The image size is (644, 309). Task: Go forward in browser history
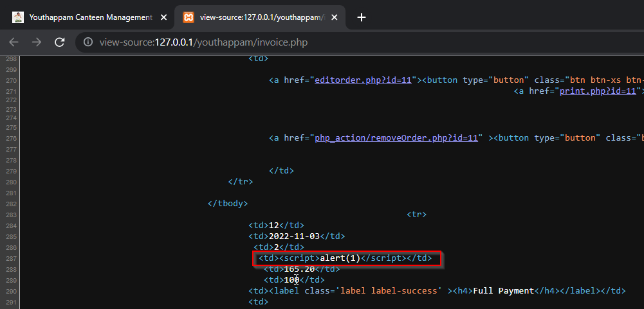click(x=37, y=42)
